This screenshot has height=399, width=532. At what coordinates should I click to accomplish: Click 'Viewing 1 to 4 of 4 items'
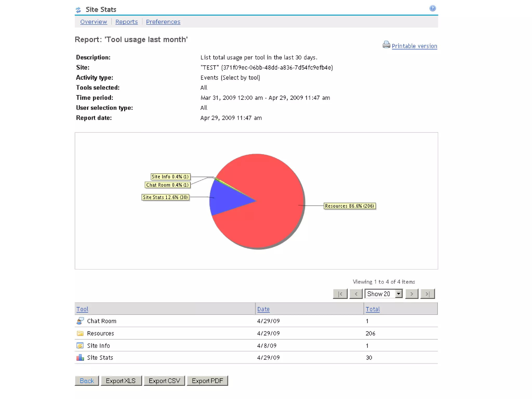[384, 282]
